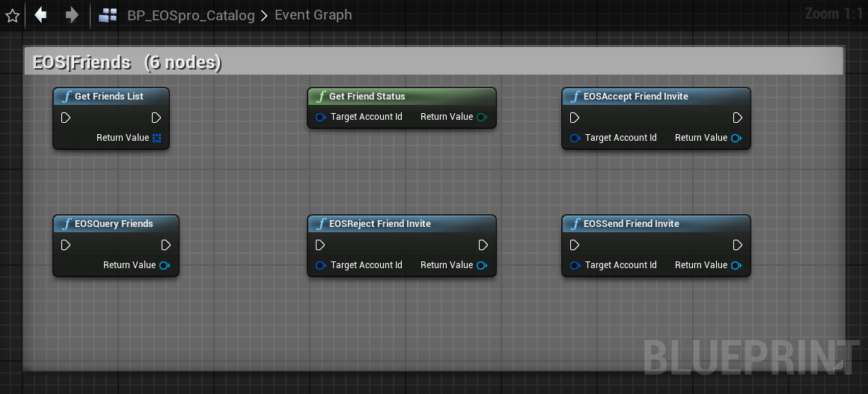This screenshot has height=394, width=868.
Task: Click EOSAccept Friend Invite input exec pin
Action: tap(575, 118)
